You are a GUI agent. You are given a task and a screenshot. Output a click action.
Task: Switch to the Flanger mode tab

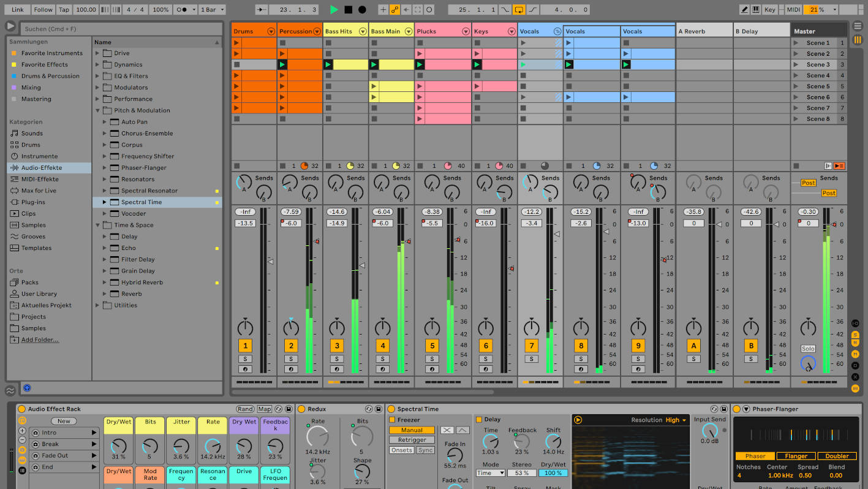tap(796, 456)
